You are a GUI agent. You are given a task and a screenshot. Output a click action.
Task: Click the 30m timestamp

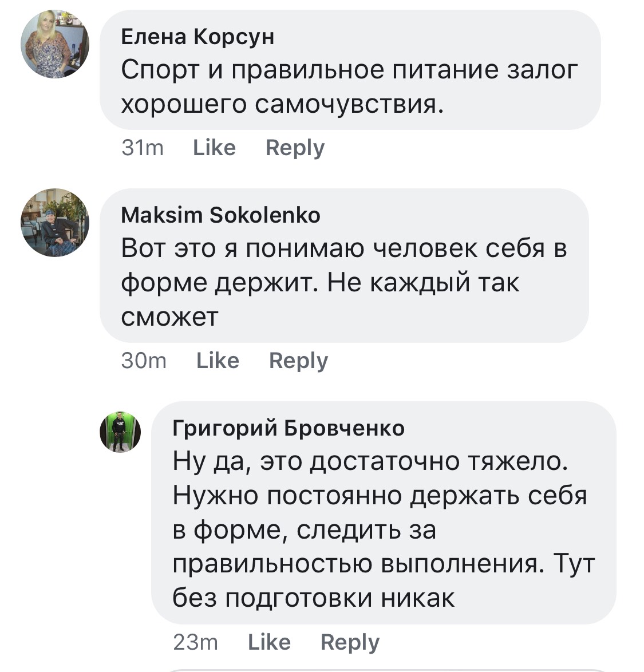[x=144, y=361]
